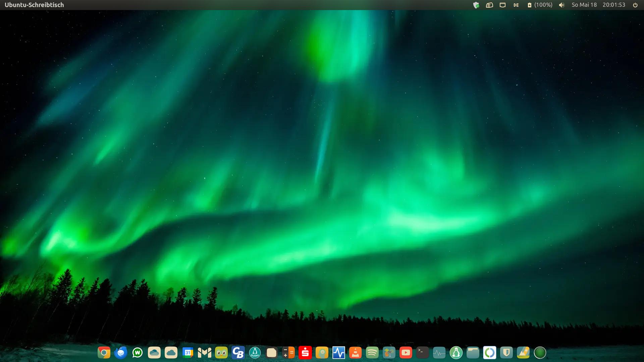Open the Google Calendar dock icon
This screenshot has width=644, height=362.
coord(188,353)
